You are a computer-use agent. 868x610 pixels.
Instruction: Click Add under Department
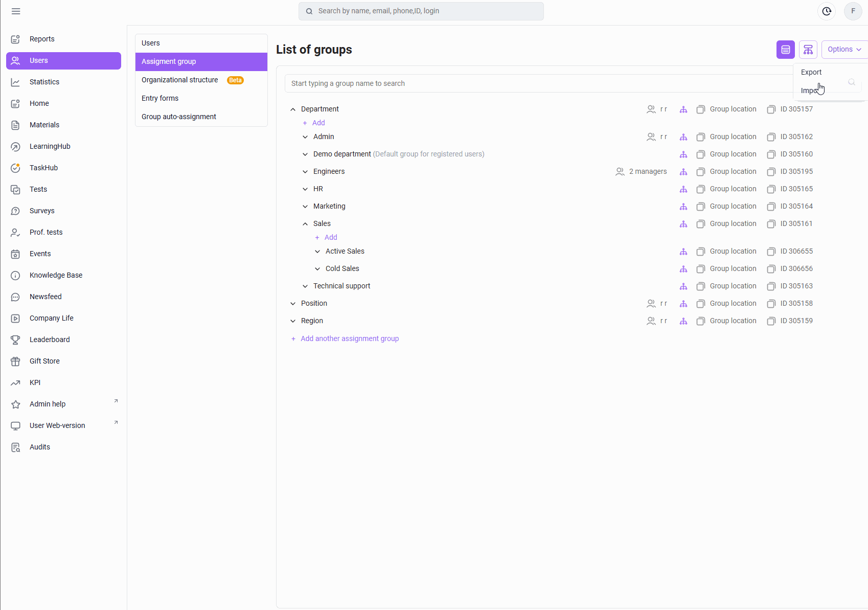[x=313, y=123]
